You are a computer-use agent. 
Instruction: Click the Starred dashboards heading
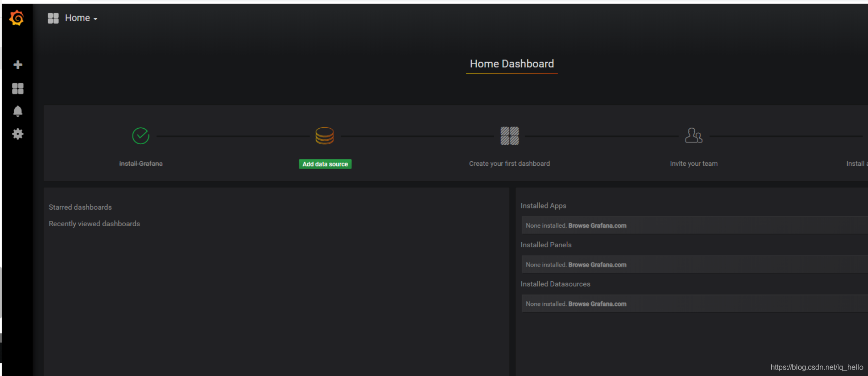80,207
